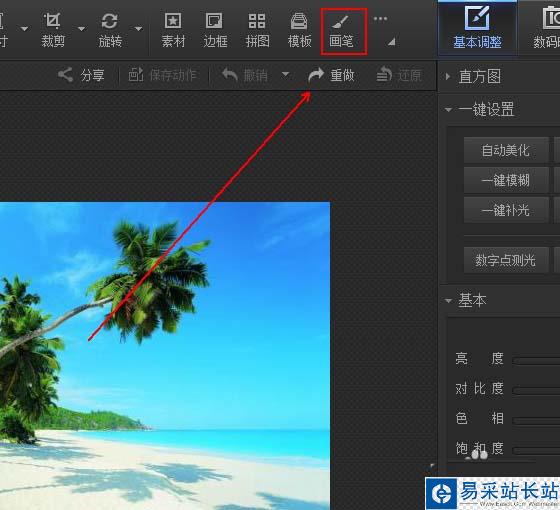Select the 裁剪 crop tool
Viewport: 560px width, 510px height.
tap(53, 30)
